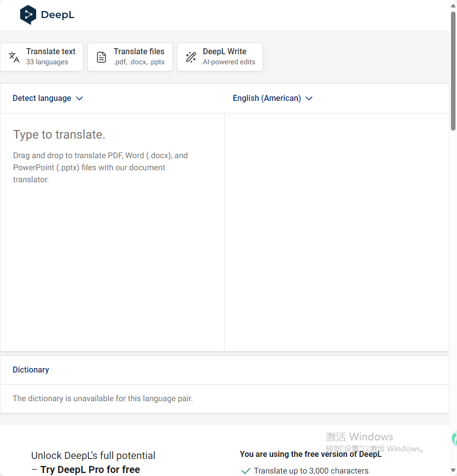Click the green checkmark next to 3,000 characters
Screen dimensions: 457x476
pos(246,470)
